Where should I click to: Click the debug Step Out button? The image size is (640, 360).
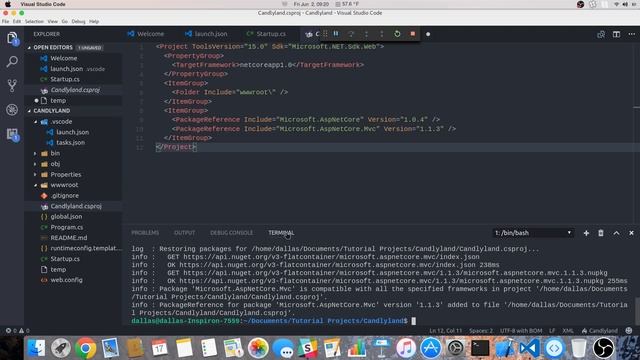coord(382,34)
